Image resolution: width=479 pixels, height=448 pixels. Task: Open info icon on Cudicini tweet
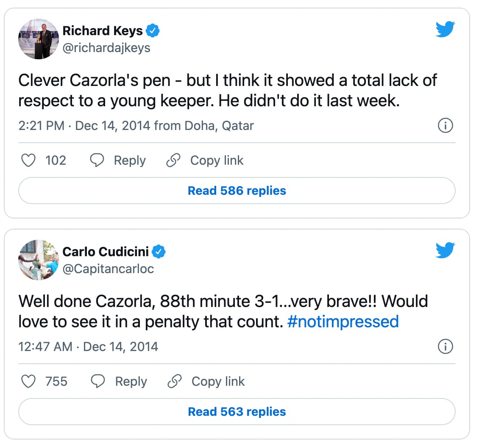tap(446, 346)
